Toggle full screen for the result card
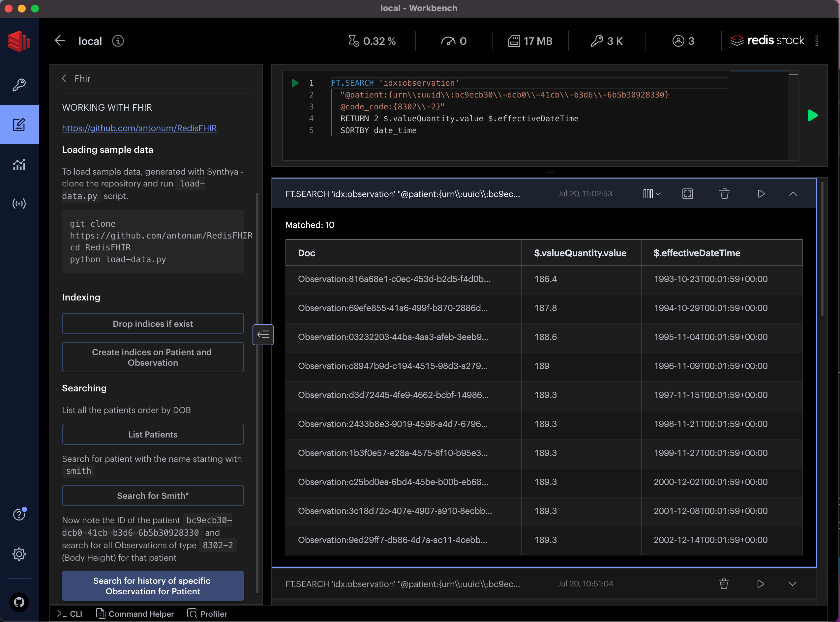 tap(687, 194)
